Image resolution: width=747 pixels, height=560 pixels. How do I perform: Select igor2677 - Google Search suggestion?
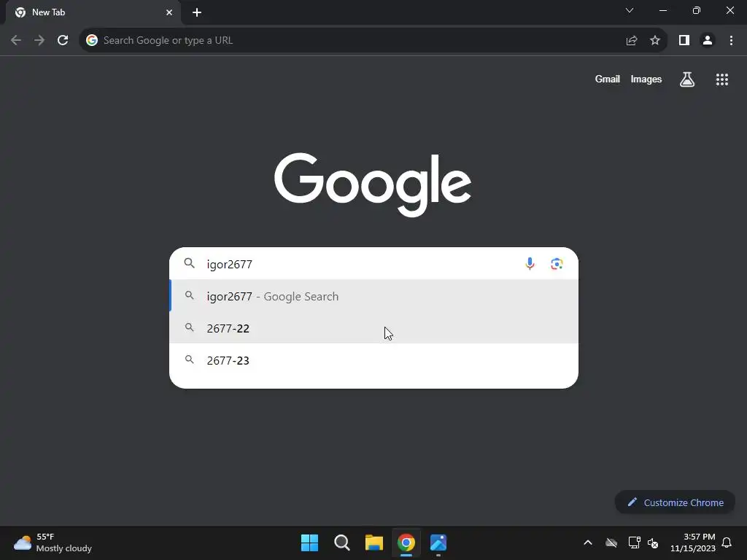click(x=374, y=296)
